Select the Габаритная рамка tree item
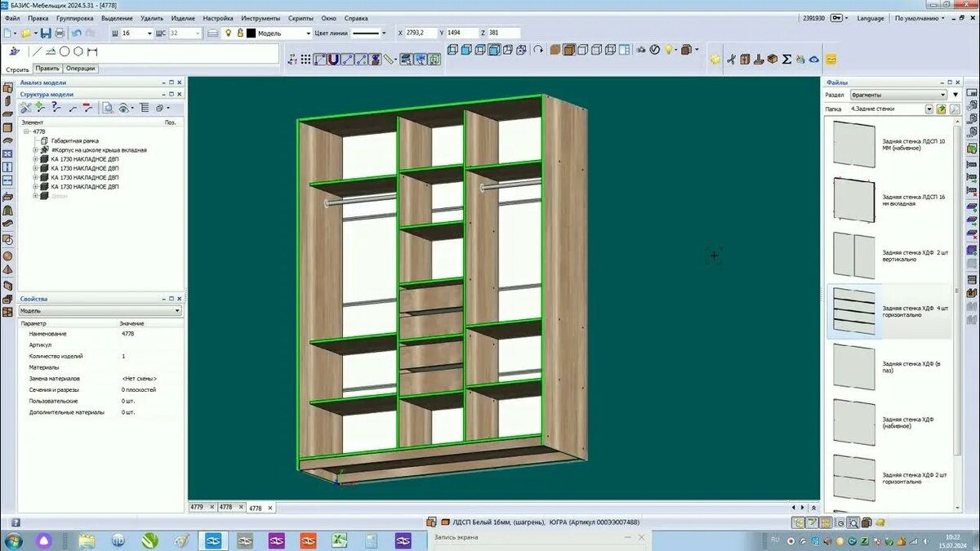Image resolution: width=980 pixels, height=551 pixels. 74,140
